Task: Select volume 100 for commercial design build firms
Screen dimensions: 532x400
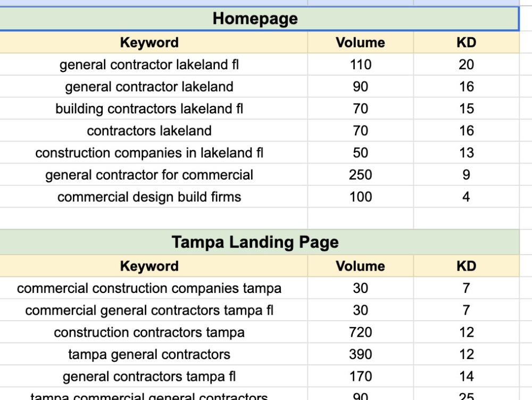Action: pos(360,197)
